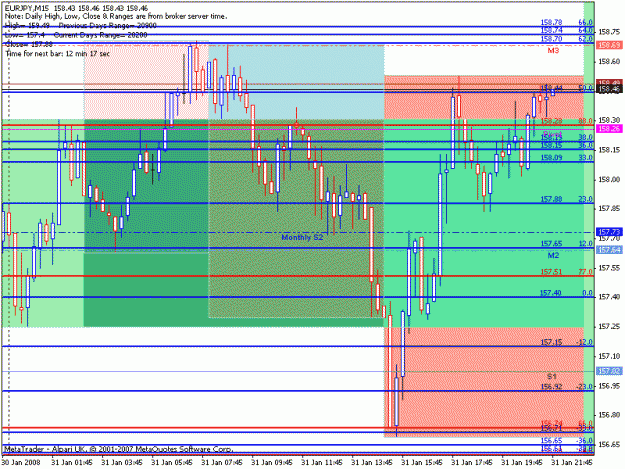
Task: Click the magenta 'Pivot' label
Action: pyautogui.click(x=552, y=134)
